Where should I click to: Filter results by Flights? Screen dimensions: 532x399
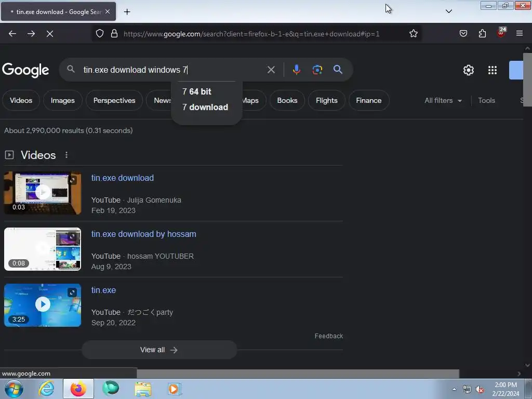[327, 100]
